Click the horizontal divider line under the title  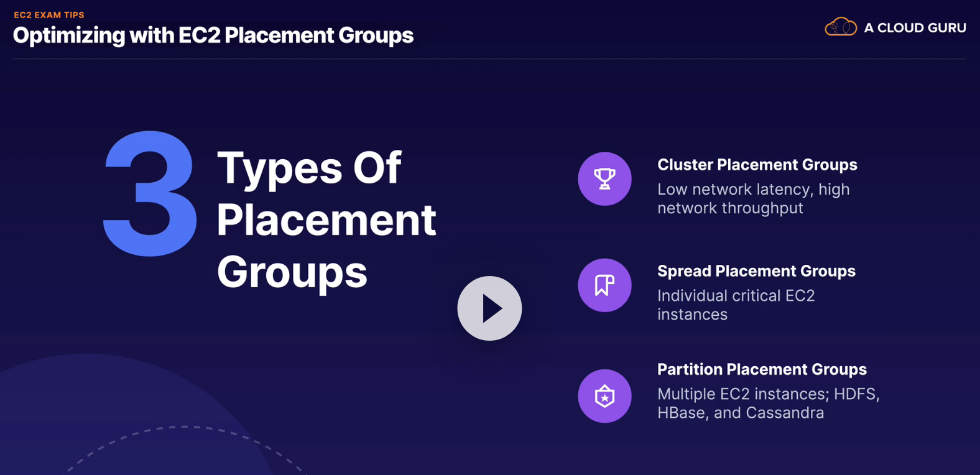489,59
